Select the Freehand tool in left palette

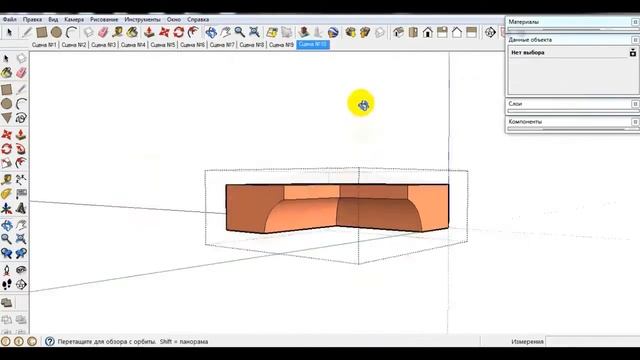21,118
